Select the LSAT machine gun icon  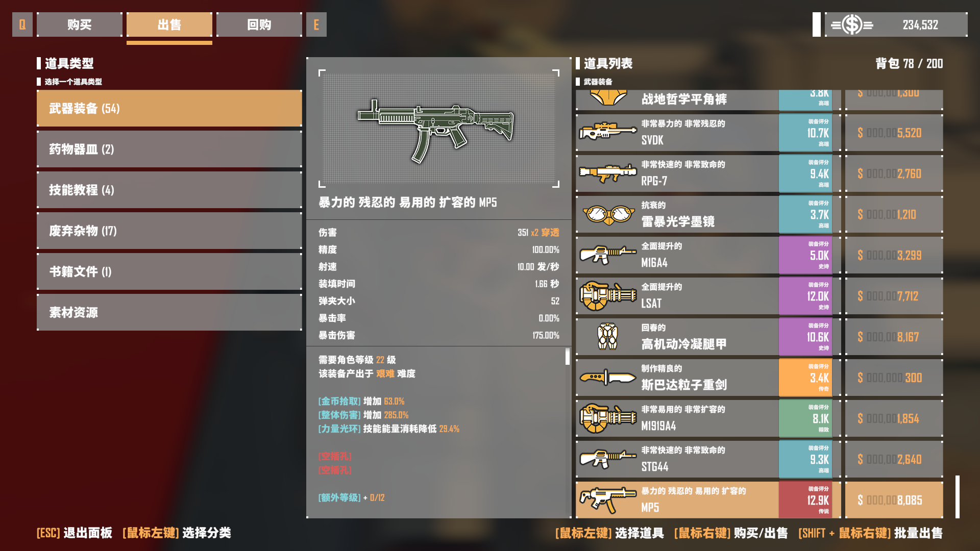607,295
